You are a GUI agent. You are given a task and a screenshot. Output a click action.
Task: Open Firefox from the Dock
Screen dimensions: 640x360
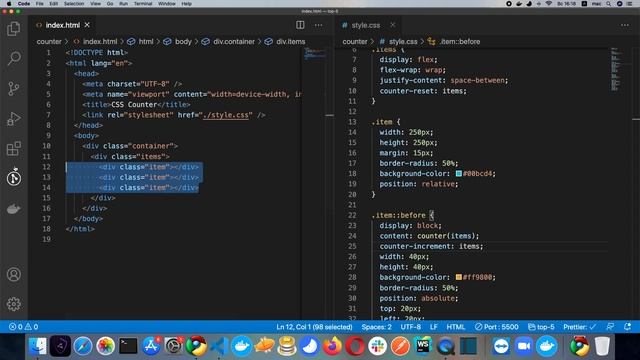point(332,346)
